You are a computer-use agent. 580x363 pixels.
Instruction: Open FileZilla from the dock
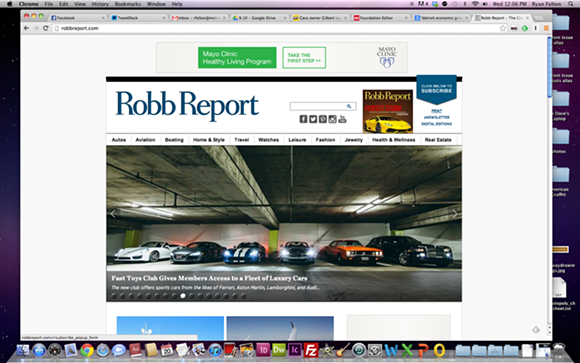(x=311, y=350)
